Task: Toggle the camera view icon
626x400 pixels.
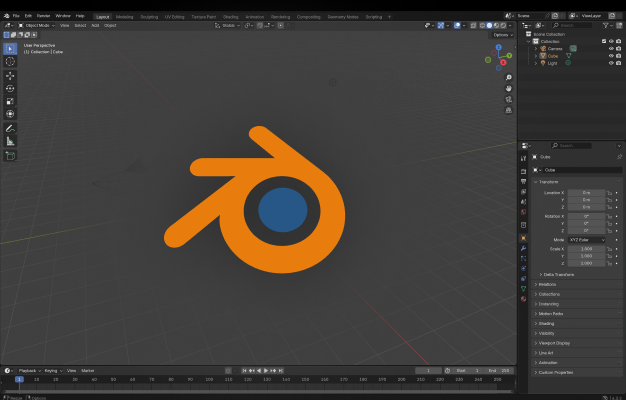Action: tap(509, 99)
